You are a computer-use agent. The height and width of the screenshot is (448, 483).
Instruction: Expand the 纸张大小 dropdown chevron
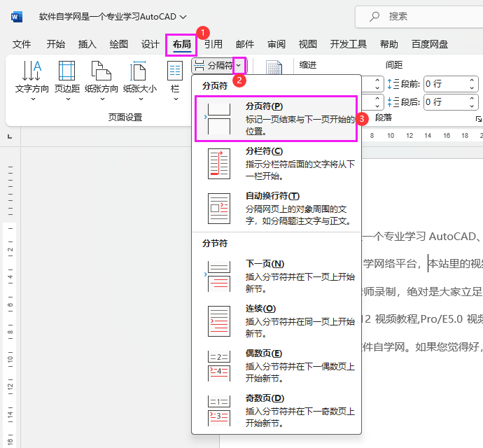pyautogui.click(x=141, y=99)
